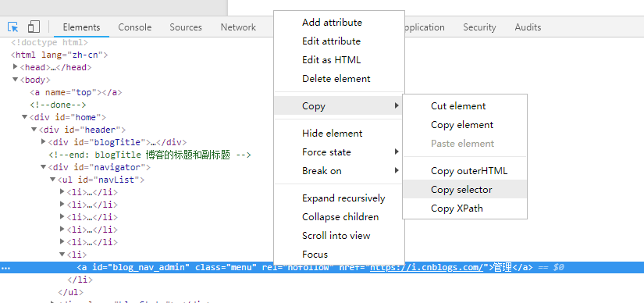Viewport: 644px width, 303px height.
Task: Select Focus in context menu
Action: pos(340,254)
